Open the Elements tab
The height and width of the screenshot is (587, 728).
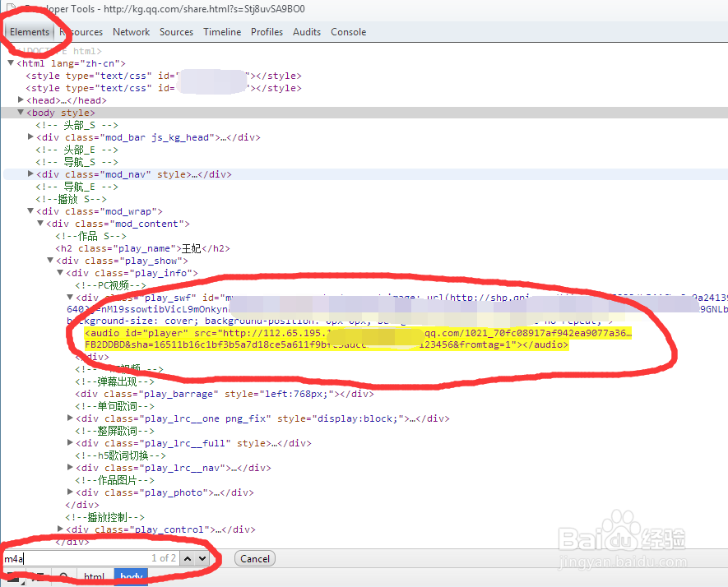pos(30,32)
